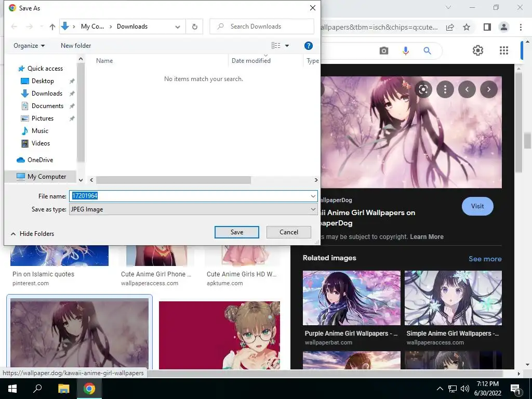Open the Learn More copyright link
This screenshot has width=532, height=399.
(x=427, y=237)
